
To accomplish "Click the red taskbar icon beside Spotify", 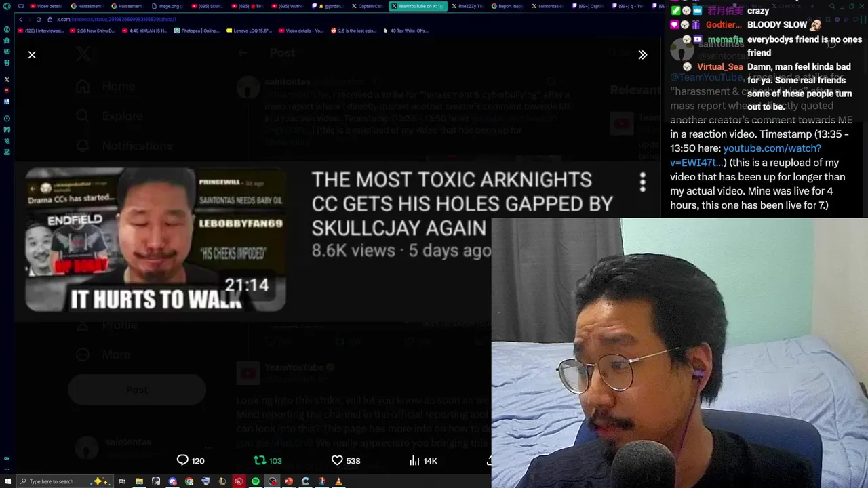I will click(x=239, y=481).
